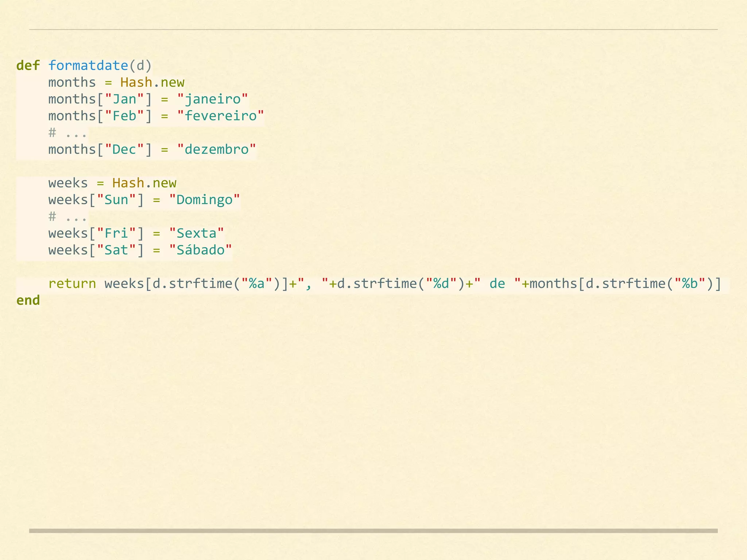747x560 pixels.
Task: Click the first comment line '# ...'
Action: click(68, 133)
